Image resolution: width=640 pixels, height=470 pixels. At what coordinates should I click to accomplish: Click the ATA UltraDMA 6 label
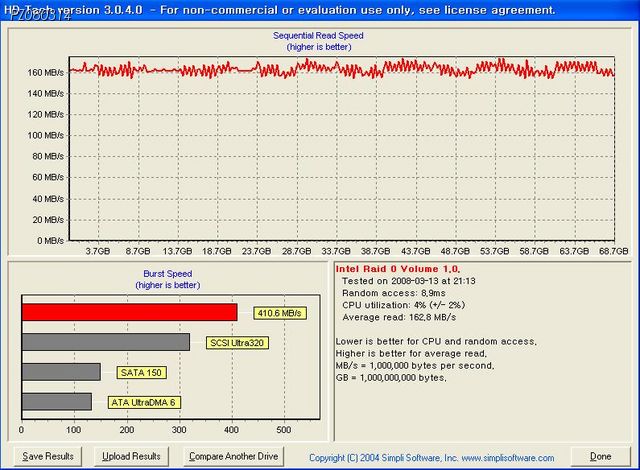pyautogui.click(x=144, y=402)
